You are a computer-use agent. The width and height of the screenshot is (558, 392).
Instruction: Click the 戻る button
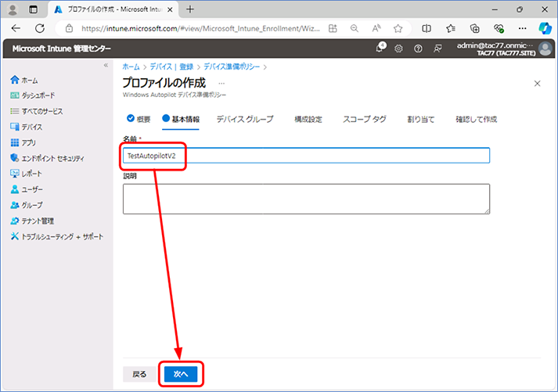pyautogui.click(x=139, y=374)
